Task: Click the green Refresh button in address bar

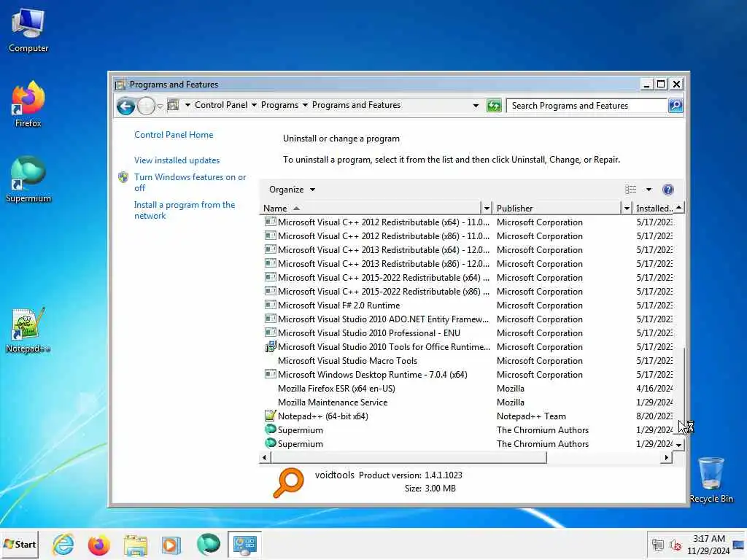Action: (x=494, y=105)
